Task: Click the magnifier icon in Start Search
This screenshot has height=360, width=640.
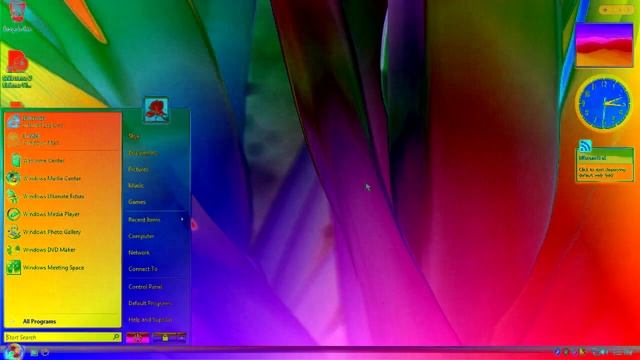Action: point(116,337)
